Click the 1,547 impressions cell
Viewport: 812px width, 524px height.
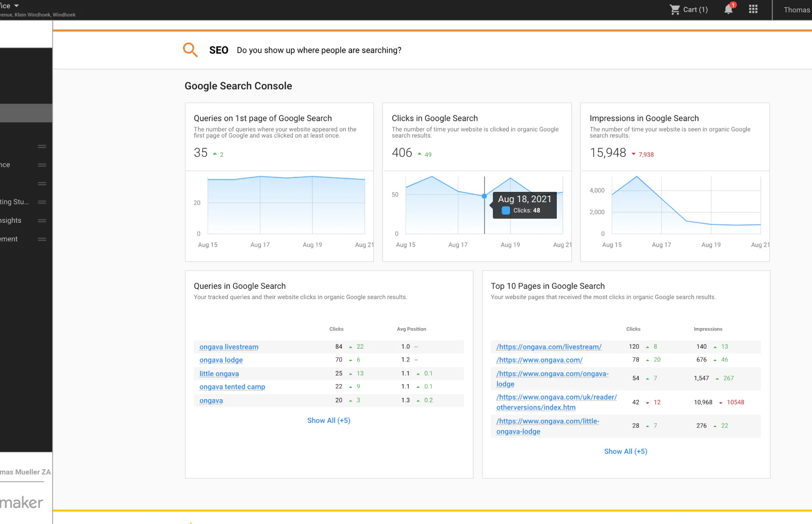point(702,379)
